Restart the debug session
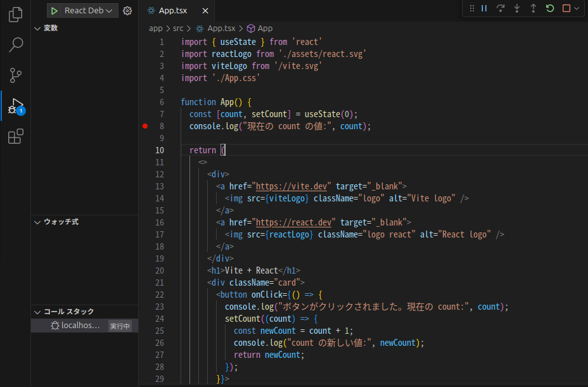The width and height of the screenshot is (588, 387). (x=550, y=9)
